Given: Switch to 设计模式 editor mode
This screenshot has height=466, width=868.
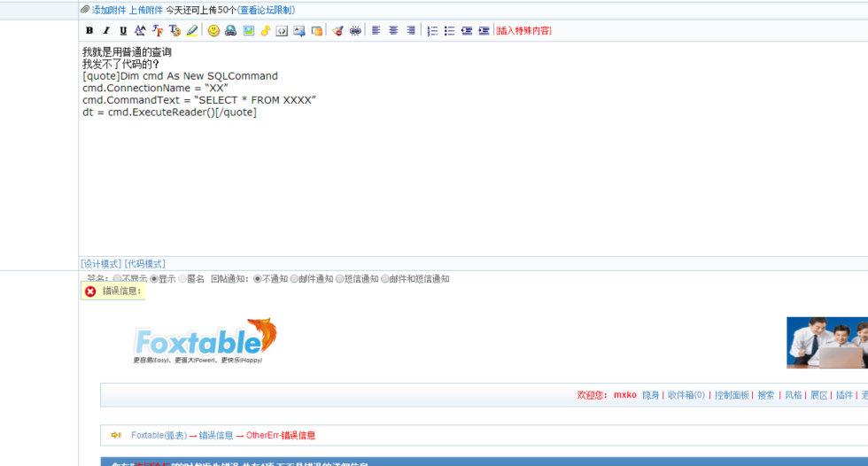Looking at the screenshot, I should [100, 264].
